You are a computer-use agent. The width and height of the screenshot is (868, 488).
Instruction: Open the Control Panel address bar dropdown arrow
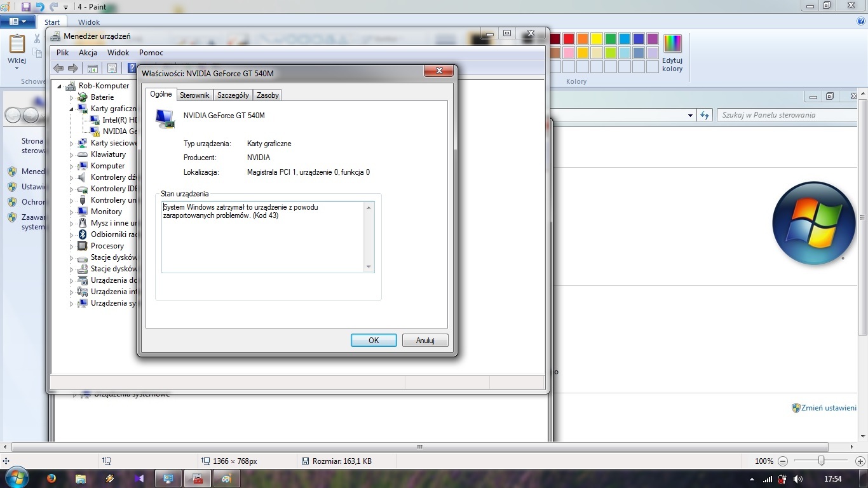[690, 116]
